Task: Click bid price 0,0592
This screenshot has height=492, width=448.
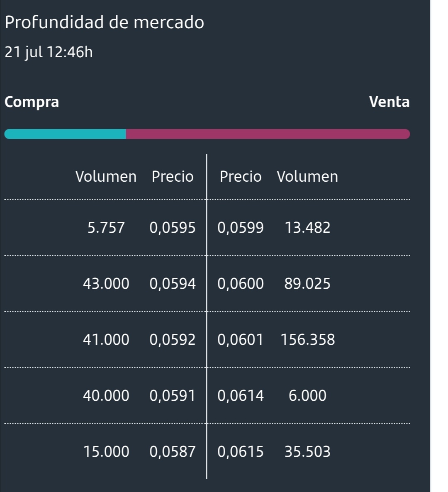Action: tap(173, 340)
